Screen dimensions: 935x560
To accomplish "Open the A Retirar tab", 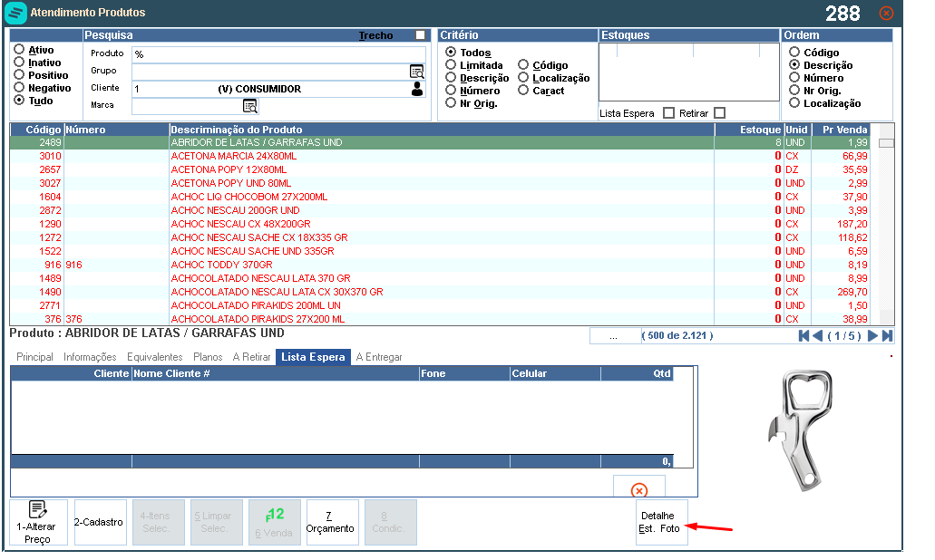I will (251, 357).
